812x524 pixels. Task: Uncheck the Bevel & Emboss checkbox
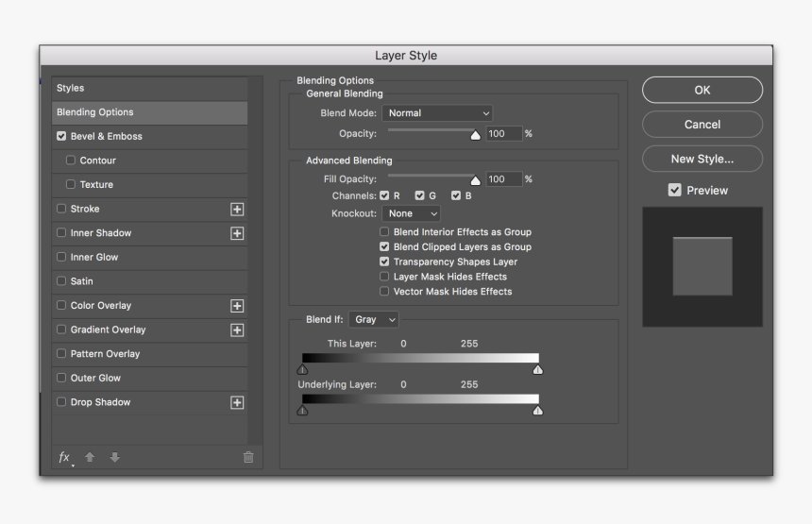[61, 136]
